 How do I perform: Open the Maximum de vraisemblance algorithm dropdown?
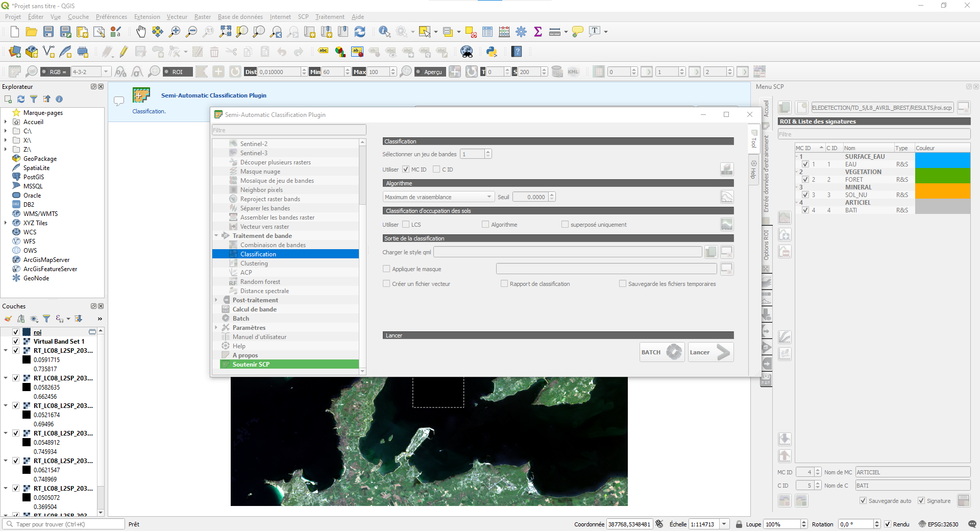[x=438, y=197]
